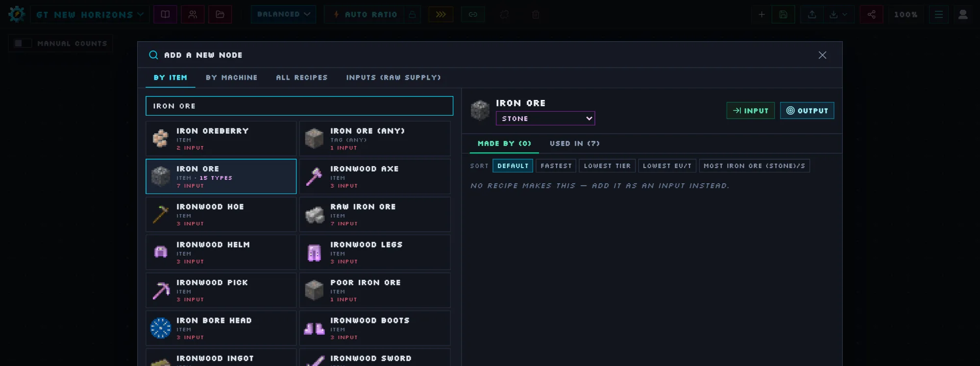Screen dimensions: 980x366
Task: Select the Poor Iron Ore item card
Action: (375, 290)
